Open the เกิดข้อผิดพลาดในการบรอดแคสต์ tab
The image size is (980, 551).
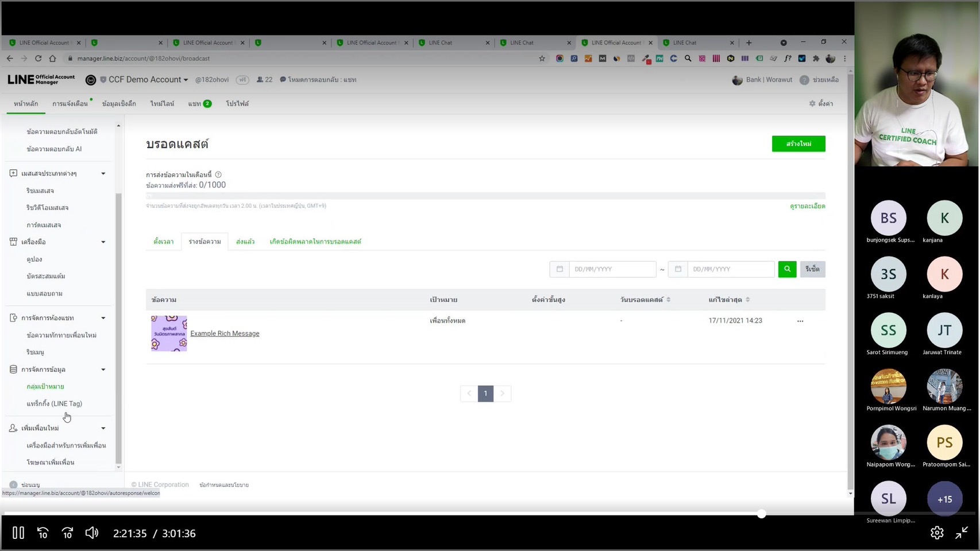tap(315, 242)
